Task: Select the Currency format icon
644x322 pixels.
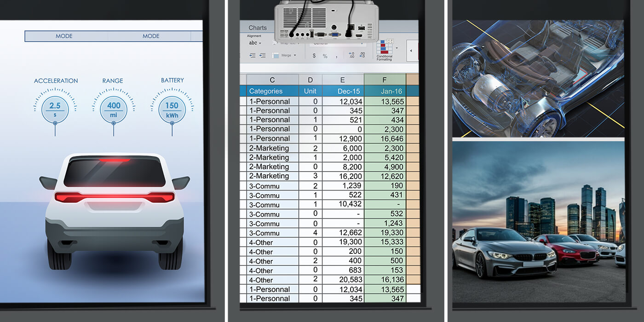Action: click(x=314, y=55)
